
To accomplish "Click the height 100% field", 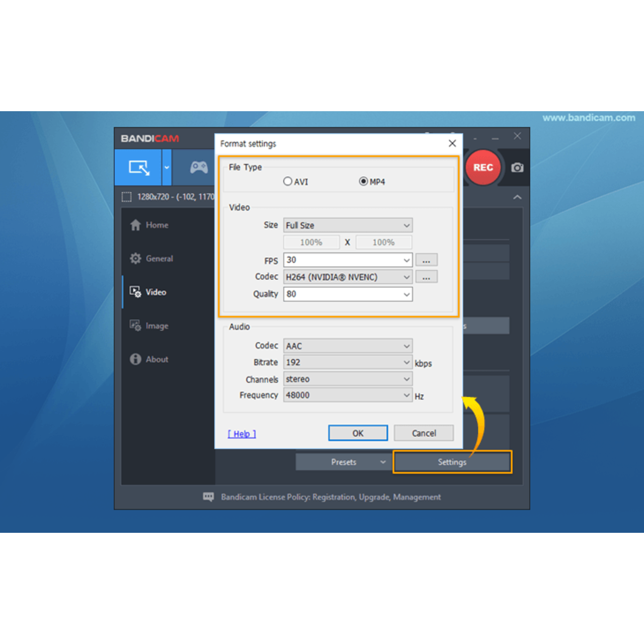I will (x=384, y=243).
